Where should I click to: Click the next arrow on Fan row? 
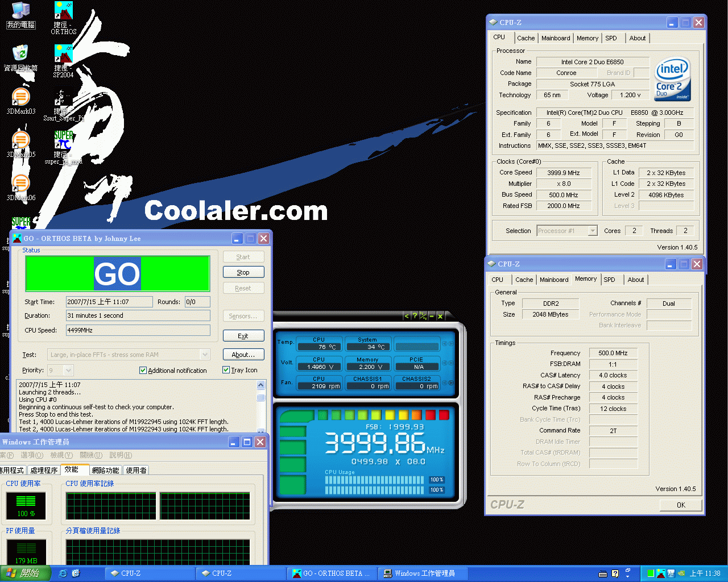452,383
